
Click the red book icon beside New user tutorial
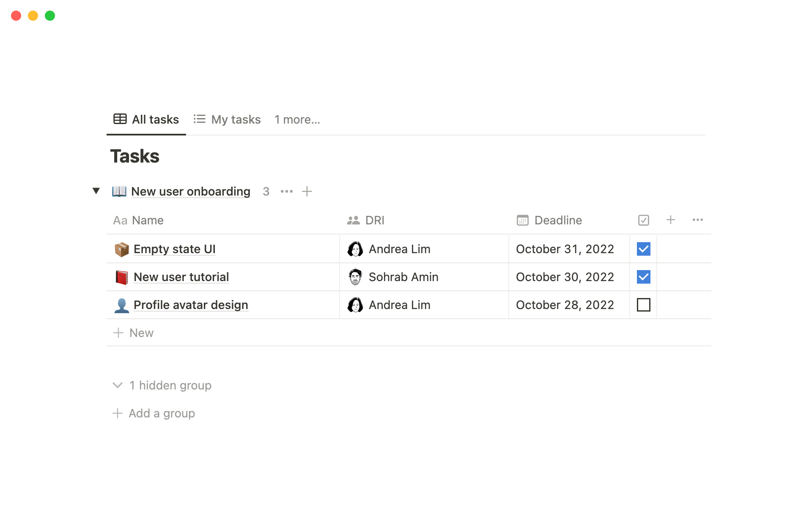122,277
